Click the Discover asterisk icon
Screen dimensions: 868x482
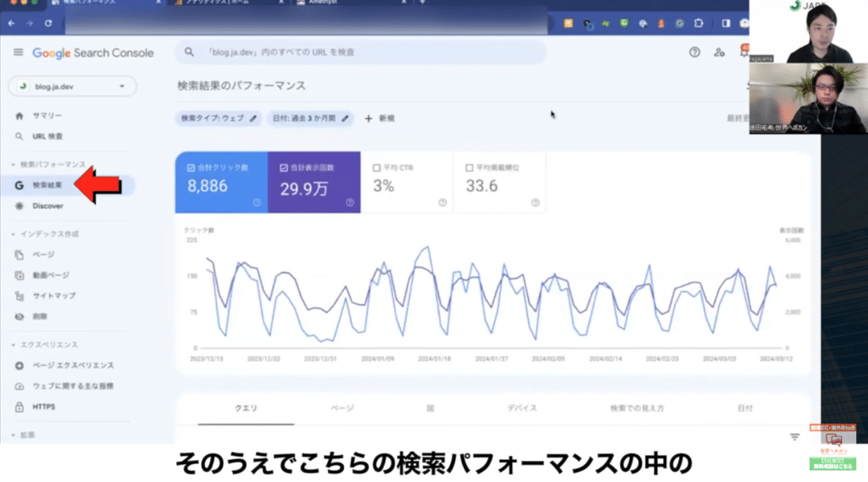pos(19,206)
